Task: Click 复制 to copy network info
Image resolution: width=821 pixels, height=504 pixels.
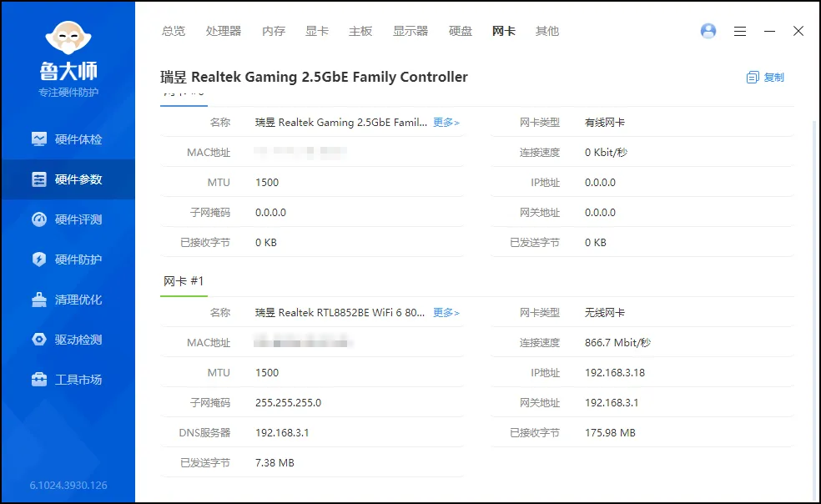Action: (x=773, y=78)
